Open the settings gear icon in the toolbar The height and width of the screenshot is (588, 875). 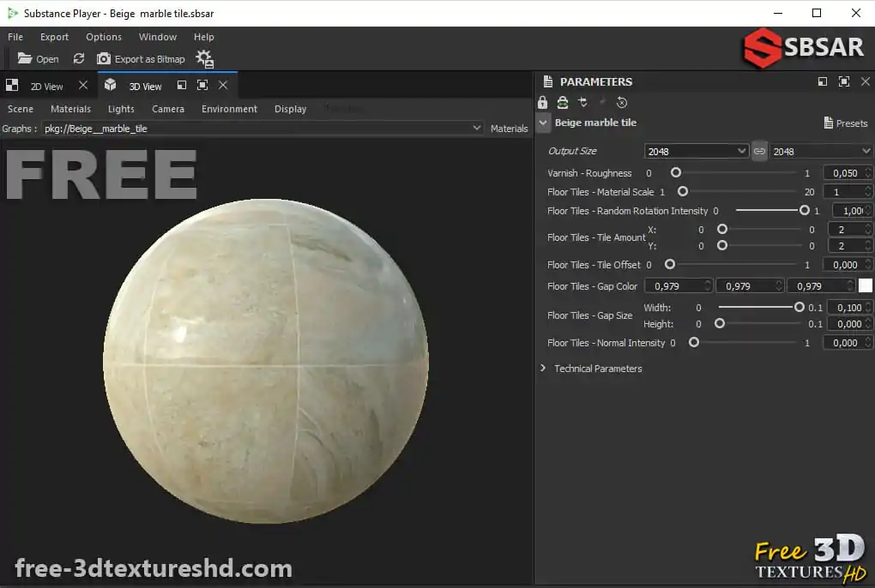click(203, 57)
